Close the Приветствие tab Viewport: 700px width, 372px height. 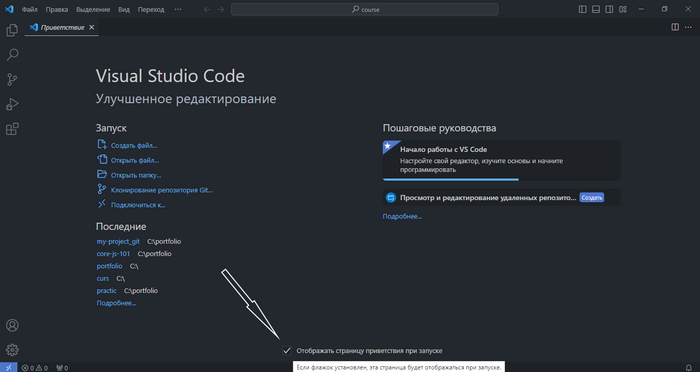pos(92,27)
